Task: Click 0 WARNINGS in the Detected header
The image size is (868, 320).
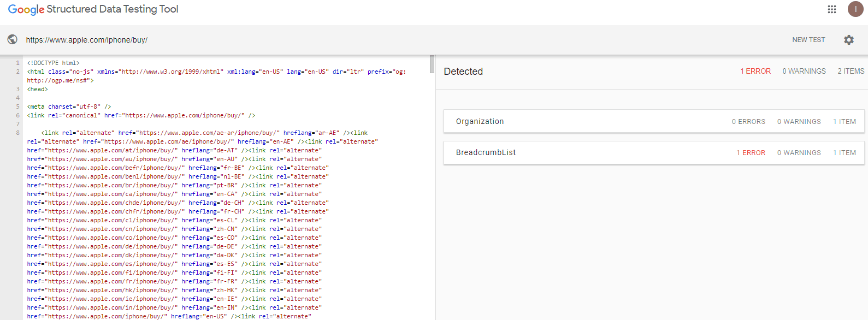Action: click(804, 72)
